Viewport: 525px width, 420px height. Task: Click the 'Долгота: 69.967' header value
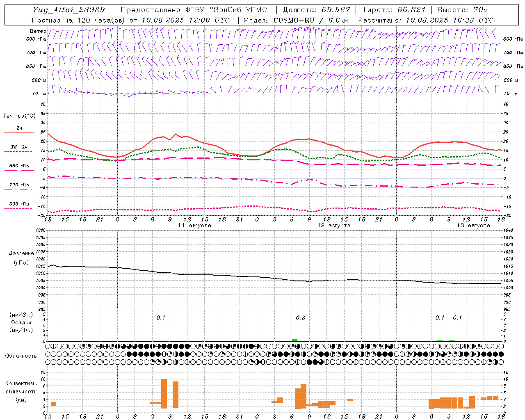(x=316, y=10)
